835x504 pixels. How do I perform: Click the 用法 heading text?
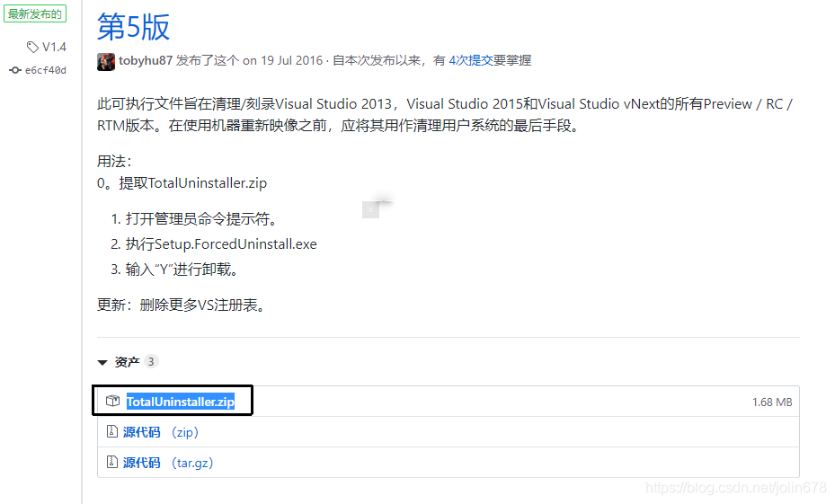point(114,161)
